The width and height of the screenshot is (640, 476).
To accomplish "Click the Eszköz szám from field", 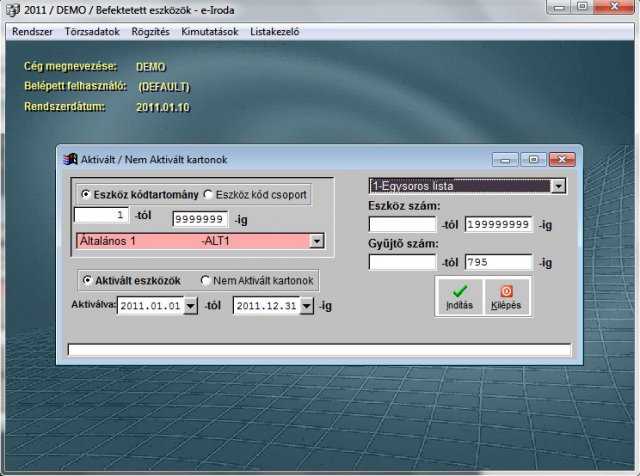I will pyautogui.click(x=402, y=224).
